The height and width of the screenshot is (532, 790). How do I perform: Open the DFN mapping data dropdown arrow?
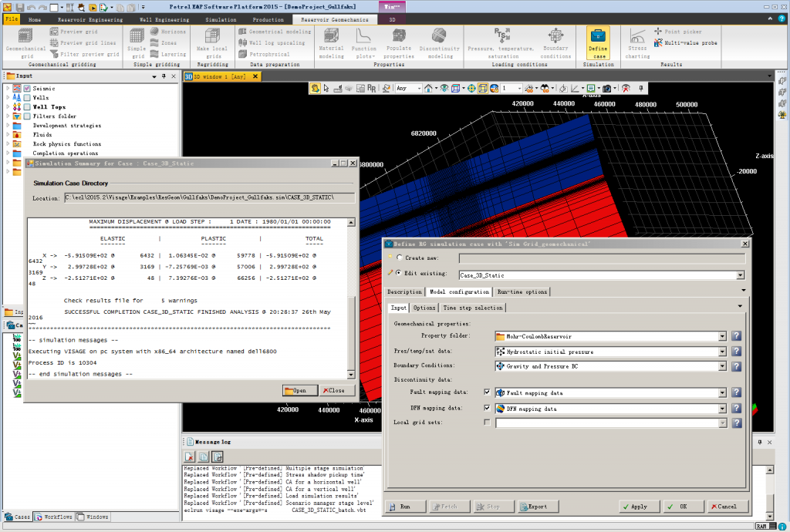click(x=722, y=409)
